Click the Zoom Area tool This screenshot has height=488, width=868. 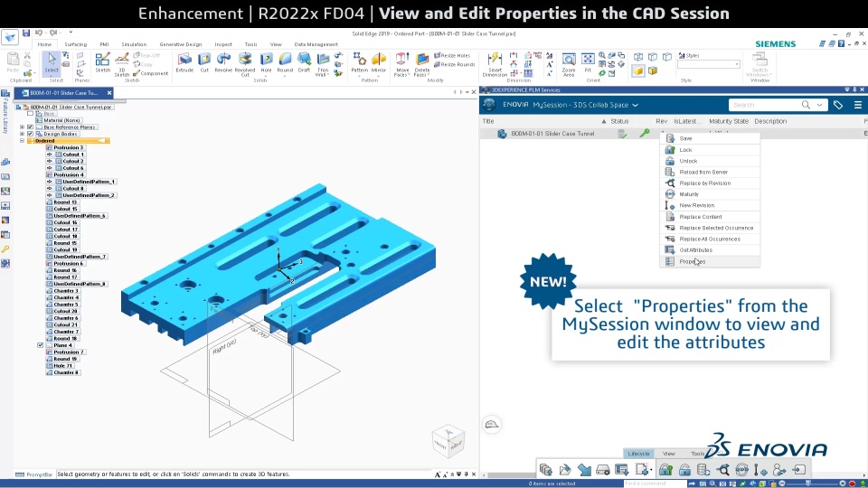[x=569, y=64]
